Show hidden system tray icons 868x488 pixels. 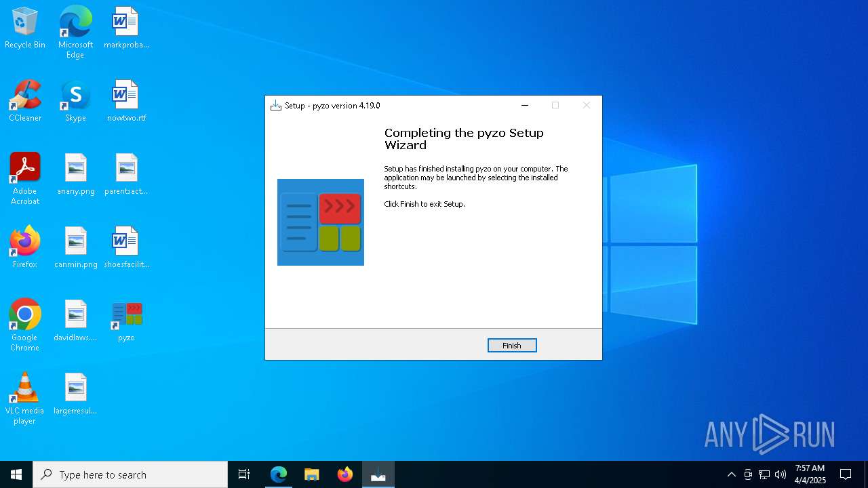point(731,474)
